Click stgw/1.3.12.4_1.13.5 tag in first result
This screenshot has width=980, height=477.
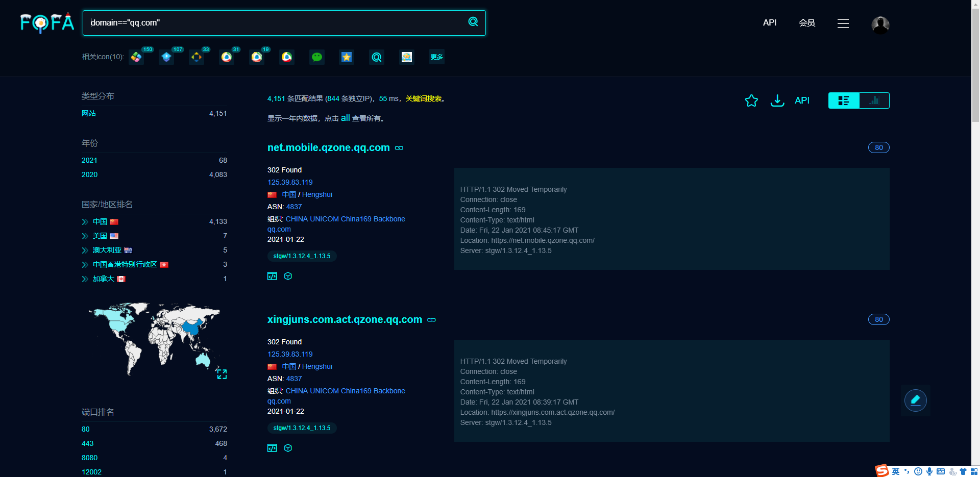pos(302,256)
